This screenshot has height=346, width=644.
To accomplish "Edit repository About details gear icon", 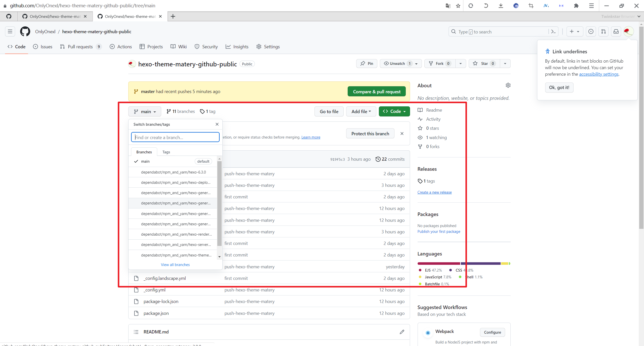I will [508, 85].
